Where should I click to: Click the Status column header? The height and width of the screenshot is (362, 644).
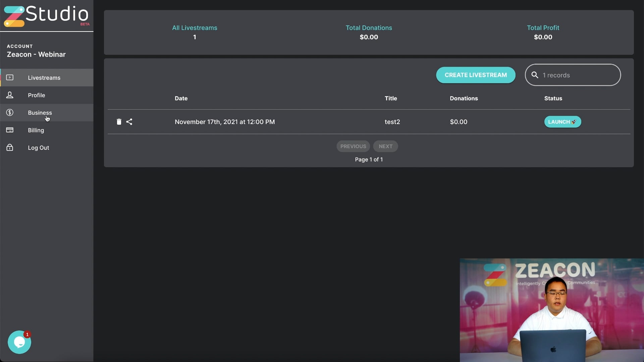point(553,98)
